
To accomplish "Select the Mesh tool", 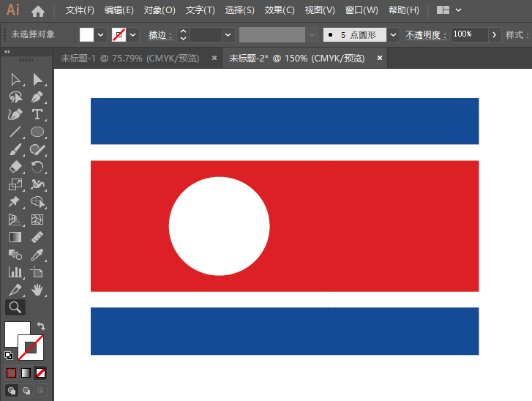I will click(x=37, y=220).
